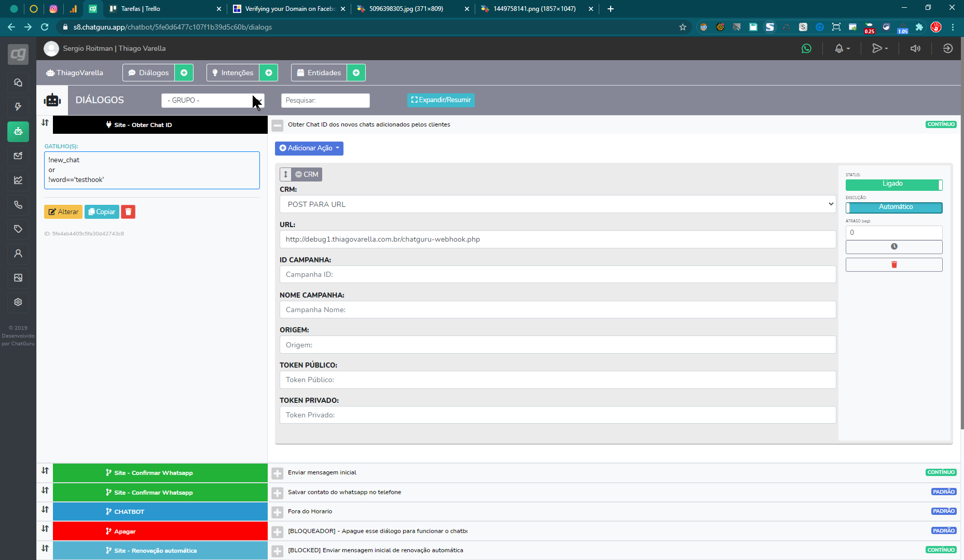Toggle the Automático execution switch
964x560 pixels.
click(x=894, y=207)
